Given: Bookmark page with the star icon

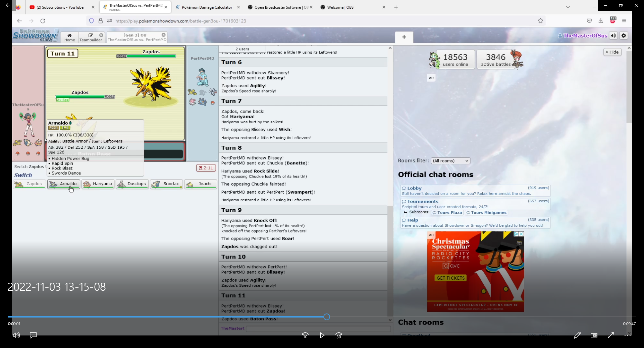Looking at the screenshot, I should coord(540,21).
